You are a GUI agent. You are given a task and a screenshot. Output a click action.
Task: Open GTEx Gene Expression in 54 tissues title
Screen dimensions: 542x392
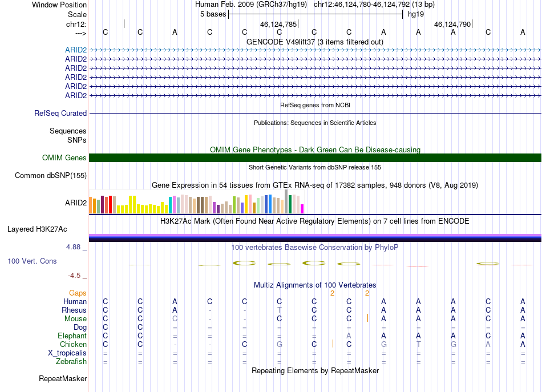(314, 185)
